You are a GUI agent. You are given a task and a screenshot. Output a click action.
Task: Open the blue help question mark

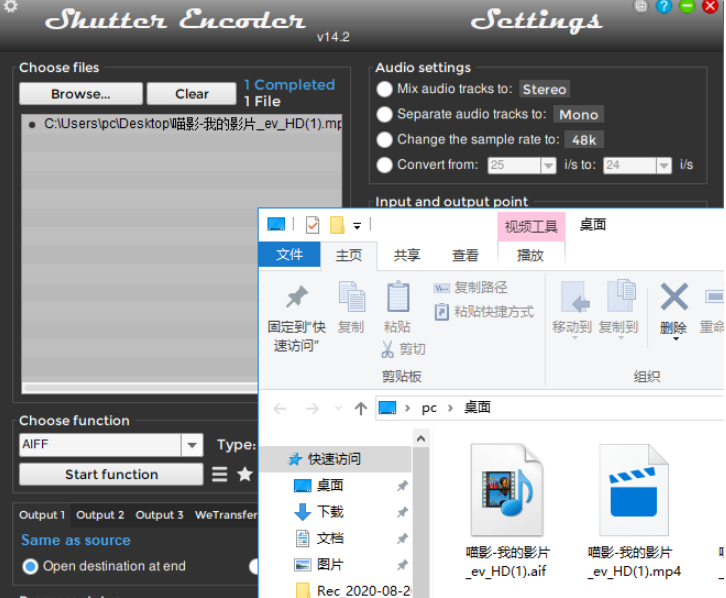[663, 6]
